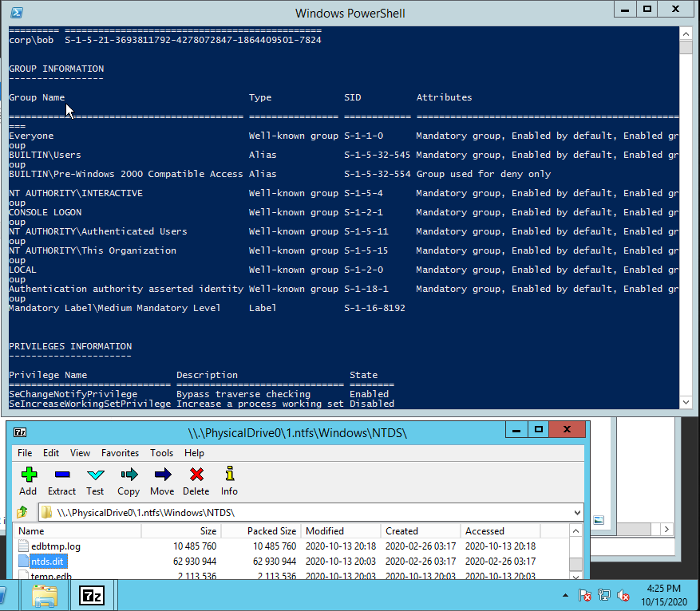This screenshot has height=611, width=700.
Task: Click icon of the edbtmp.log file
Action: coord(23,546)
